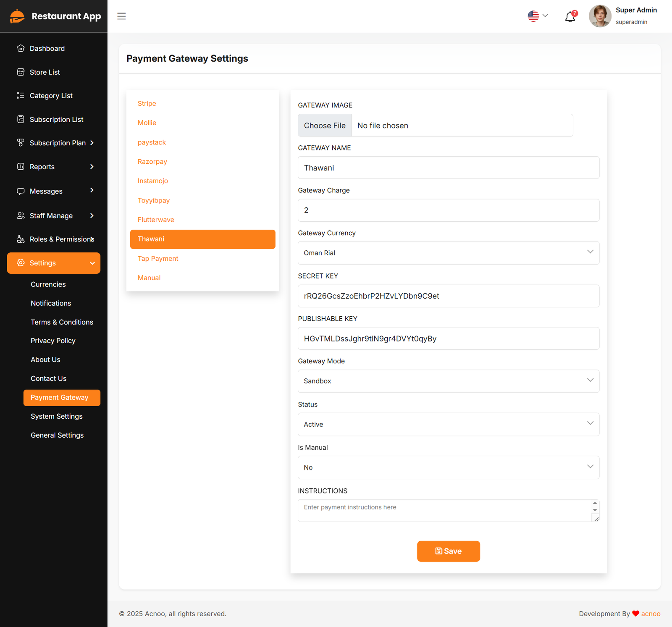The image size is (672, 627).
Task: Click the Dashboard home icon
Action: click(x=21, y=48)
